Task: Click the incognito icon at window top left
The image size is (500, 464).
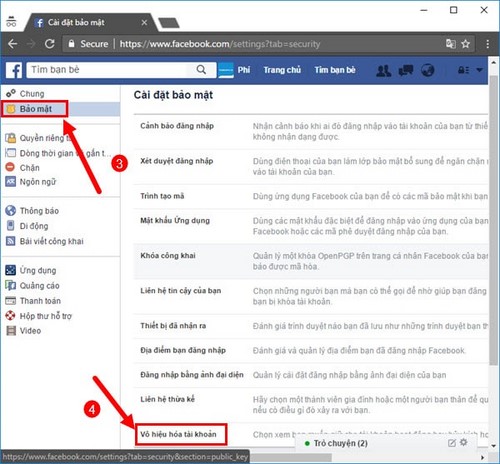Action: [11, 21]
